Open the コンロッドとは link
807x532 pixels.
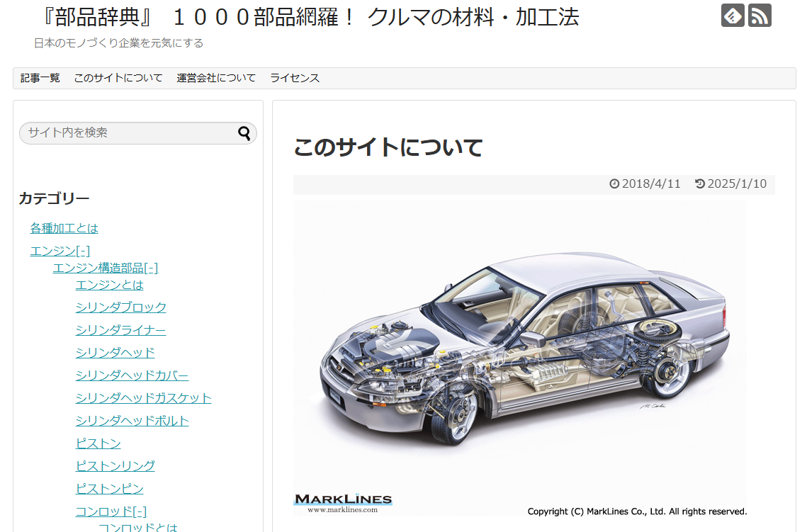[138, 527]
